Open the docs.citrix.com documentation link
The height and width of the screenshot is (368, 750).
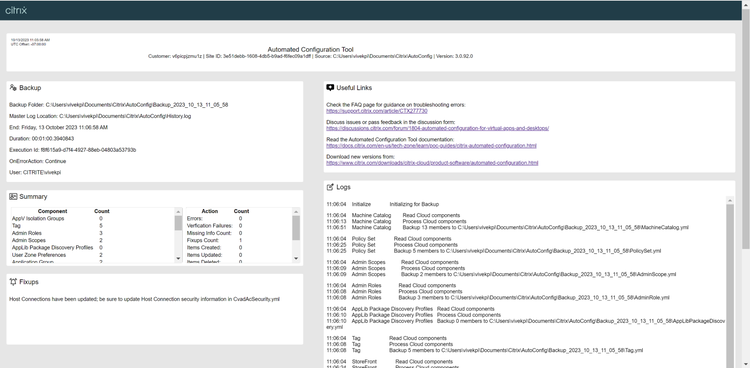[431, 145]
